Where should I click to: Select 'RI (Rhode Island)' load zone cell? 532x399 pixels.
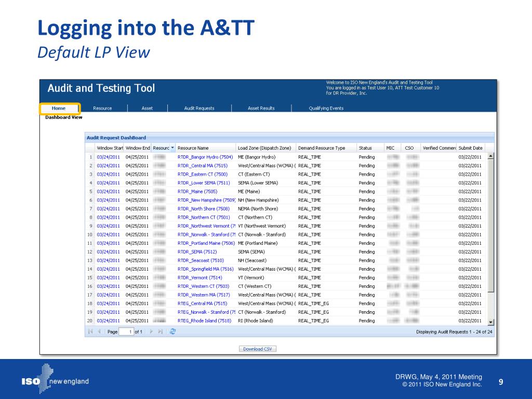tap(255, 321)
